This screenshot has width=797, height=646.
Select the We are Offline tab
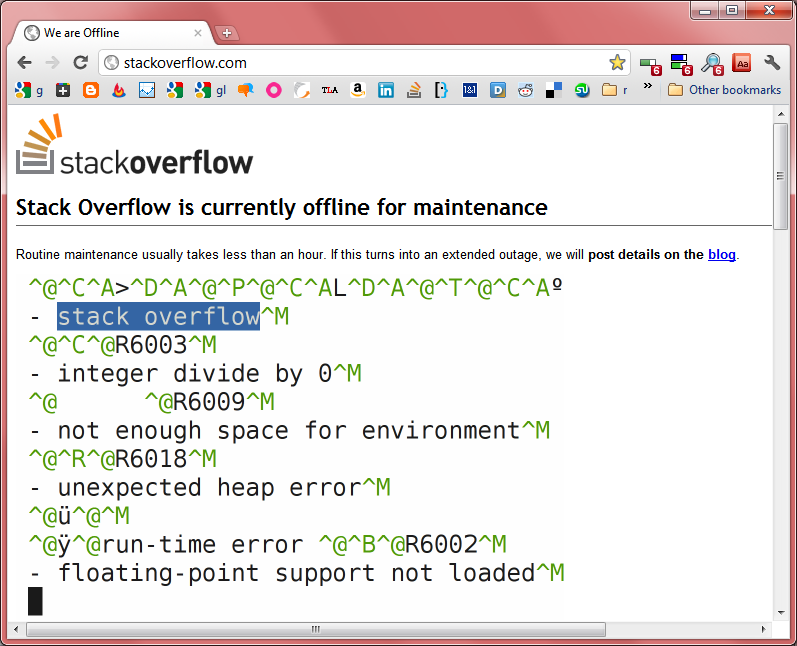click(110, 33)
